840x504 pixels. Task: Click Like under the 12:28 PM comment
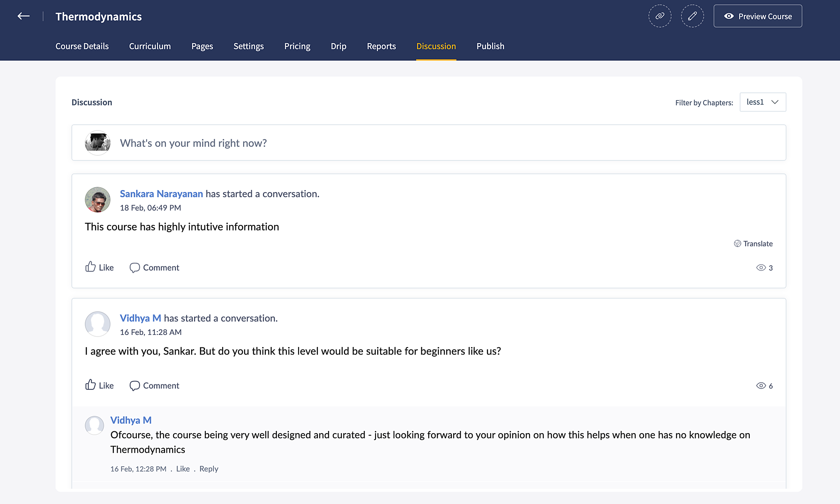coord(183,469)
